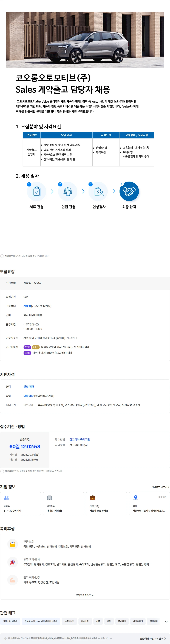Screen dimensions: 170x644
Task: Click the 신입·경력 experience text
Action: (x=29, y=386)
